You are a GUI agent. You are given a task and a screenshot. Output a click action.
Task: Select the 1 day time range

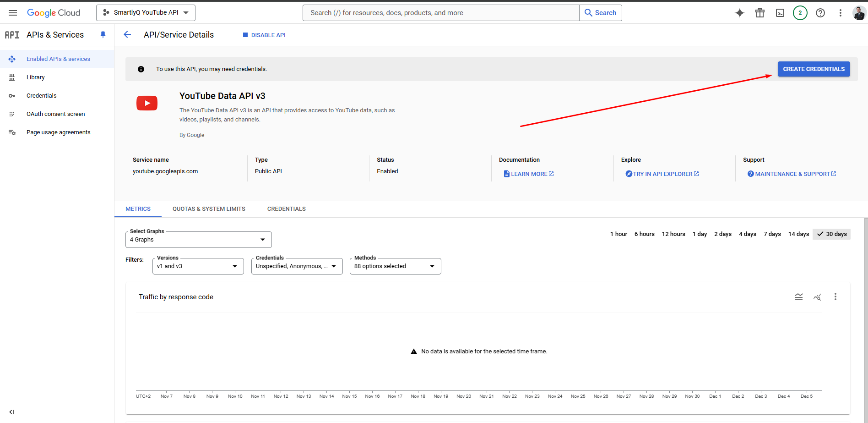pyautogui.click(x=700, y=234)
